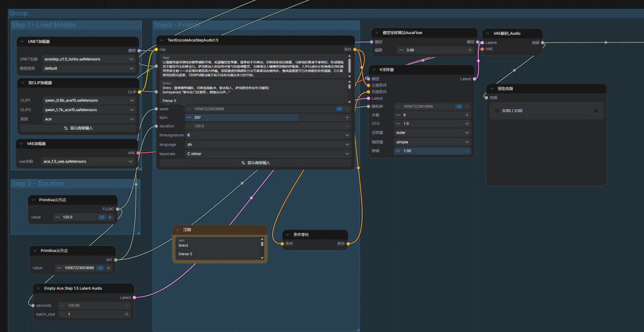This screenshot has height=332, width=644.
Task: Click minus icon on 步数 steps field
Action: point(398,115)
